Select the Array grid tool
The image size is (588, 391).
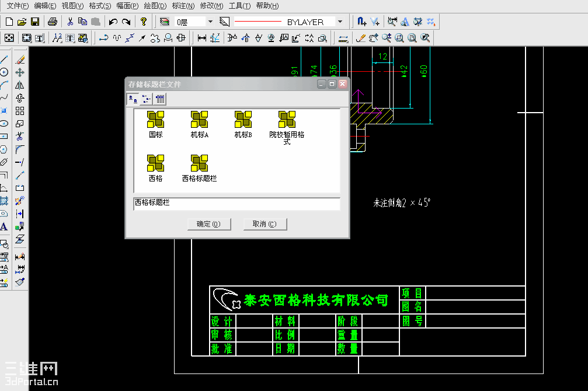20,111
